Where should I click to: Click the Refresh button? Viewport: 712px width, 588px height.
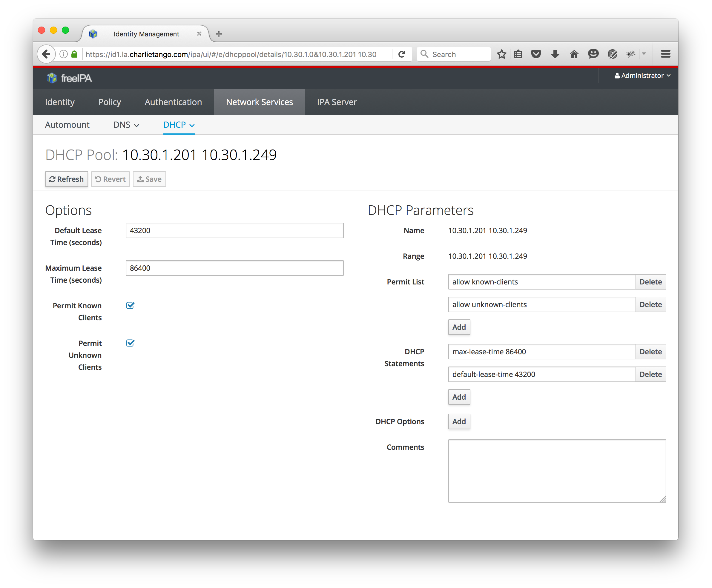pyautogui.click(x=66, y=179)
